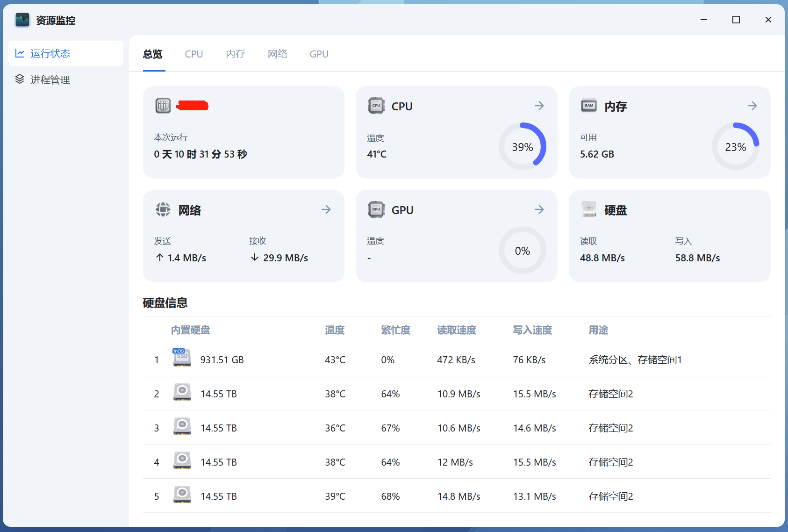The image size is (788, 532).
Task: Click the HDD icon for disk 4
Action: click(x=182, y=460)
